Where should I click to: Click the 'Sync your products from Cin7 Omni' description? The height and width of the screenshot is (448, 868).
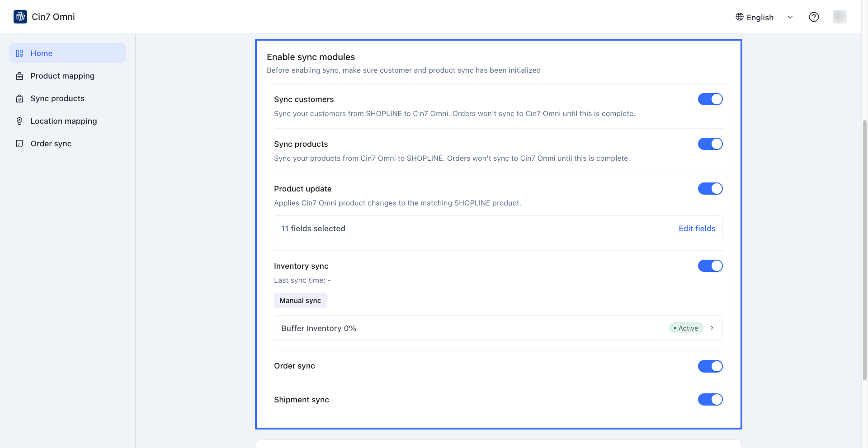click(452, 159)
